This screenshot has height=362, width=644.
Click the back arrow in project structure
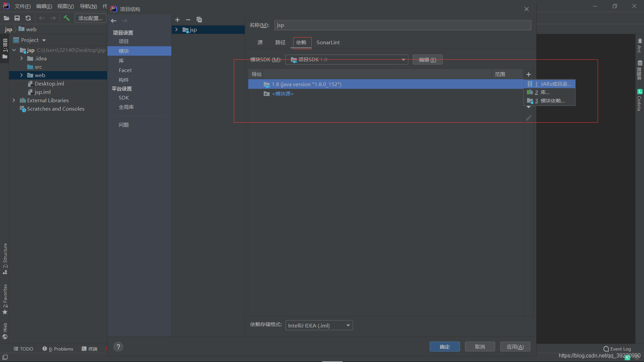114,21
